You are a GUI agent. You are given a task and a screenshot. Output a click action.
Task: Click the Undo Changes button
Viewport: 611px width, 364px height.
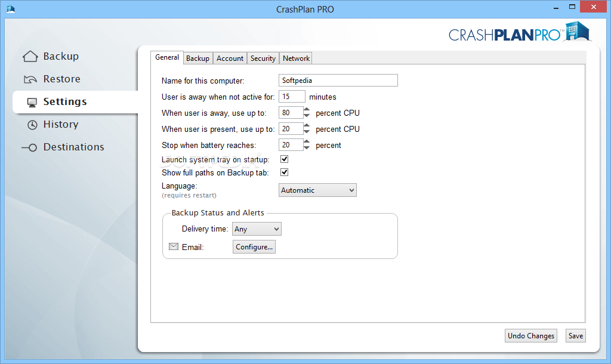tap(530, 336)
